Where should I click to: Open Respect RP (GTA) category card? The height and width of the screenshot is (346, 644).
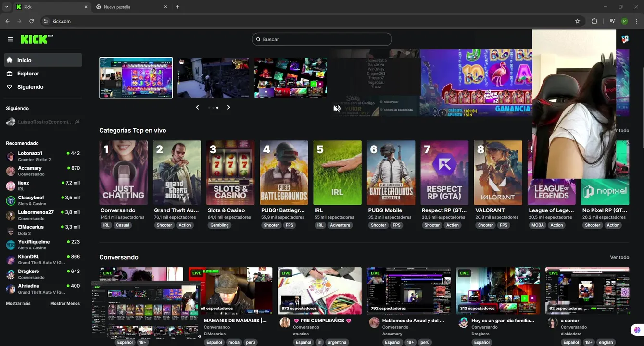[444, 173]
